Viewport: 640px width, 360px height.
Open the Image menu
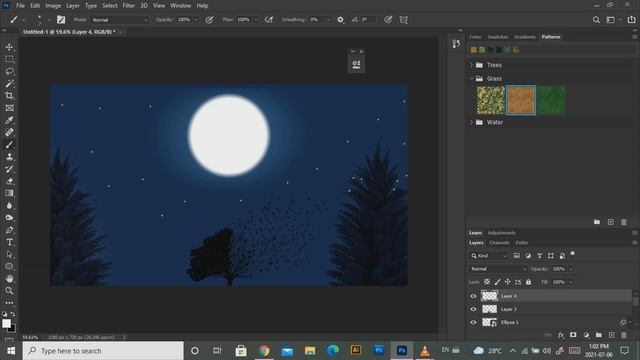pos(53,6)
